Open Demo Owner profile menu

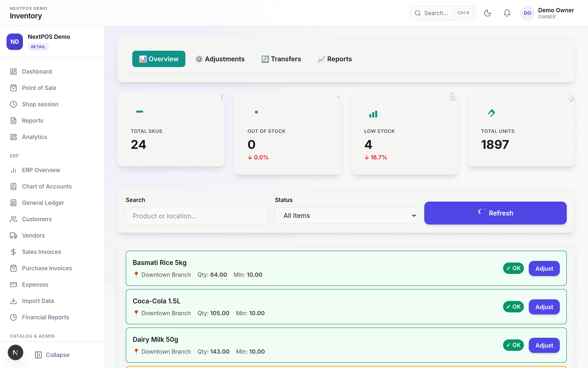547,13
